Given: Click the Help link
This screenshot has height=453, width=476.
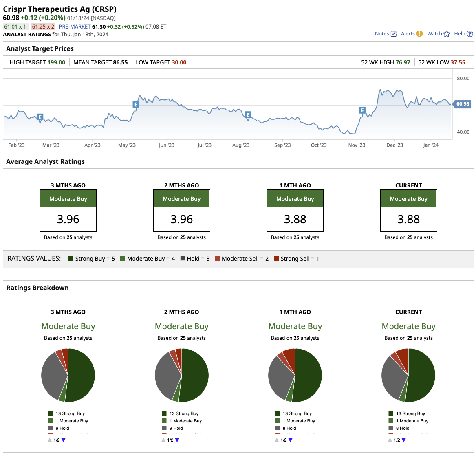Looking at the screenshot, I should [459, 34].
